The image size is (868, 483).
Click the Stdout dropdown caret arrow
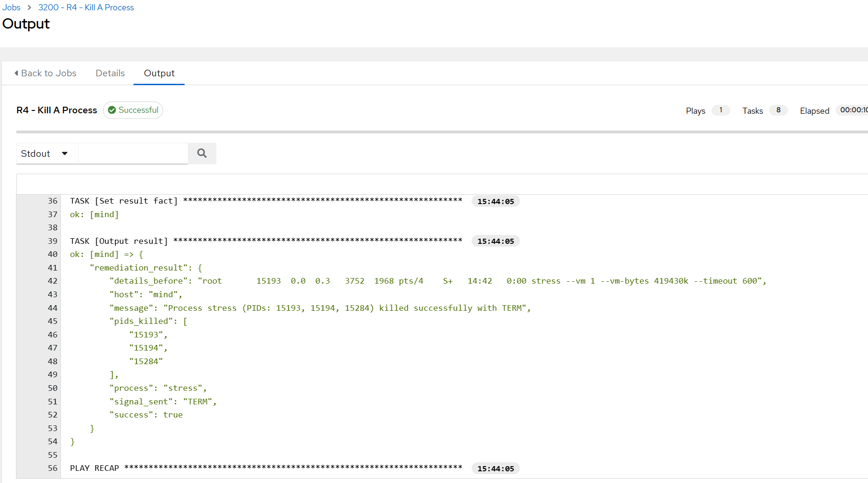click(x=65, y=154)
